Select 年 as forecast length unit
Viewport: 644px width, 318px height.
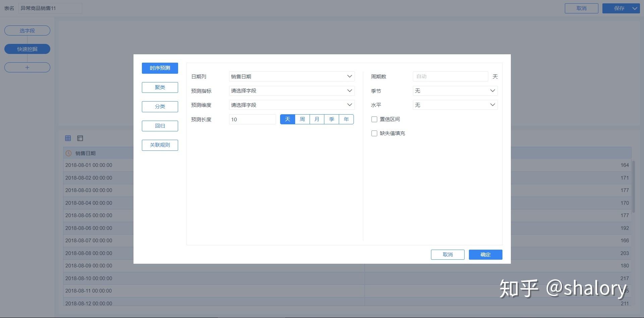tap(346, 119)
